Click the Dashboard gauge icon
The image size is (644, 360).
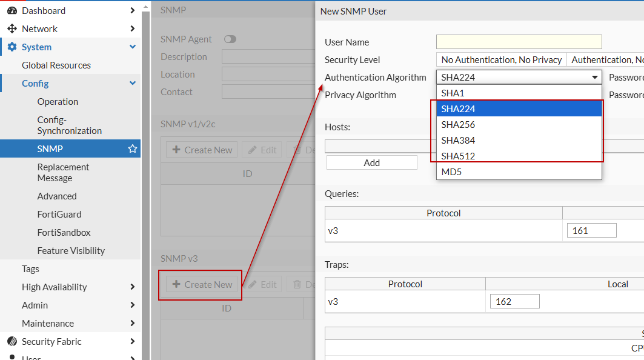tap(12, 10)
